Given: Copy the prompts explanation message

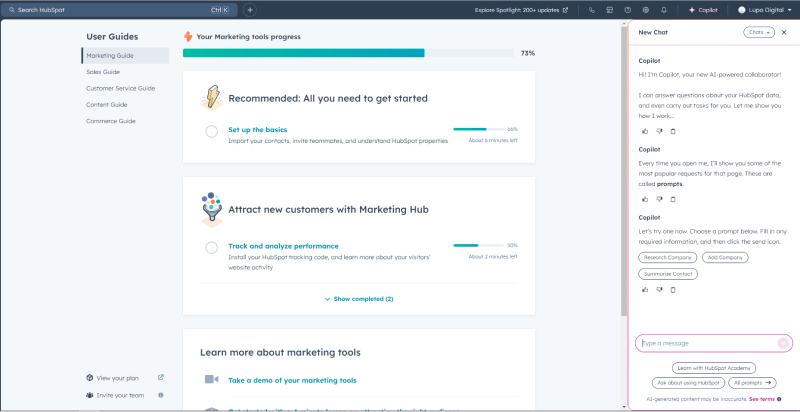Looking at the screenshot, I should (x=672, y=199).
